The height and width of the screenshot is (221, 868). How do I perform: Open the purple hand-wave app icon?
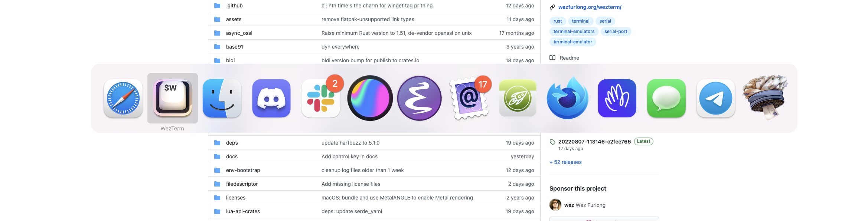tap(617, 98)
